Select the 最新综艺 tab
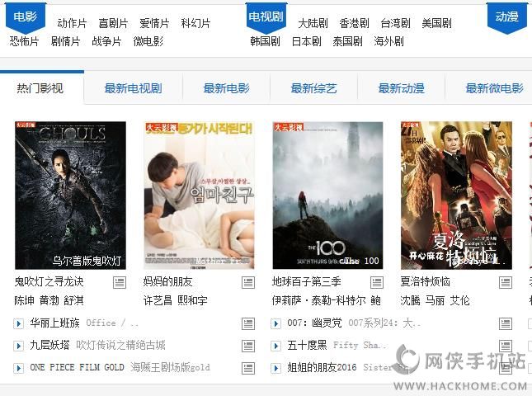532x396 pixels. [314, 88]
